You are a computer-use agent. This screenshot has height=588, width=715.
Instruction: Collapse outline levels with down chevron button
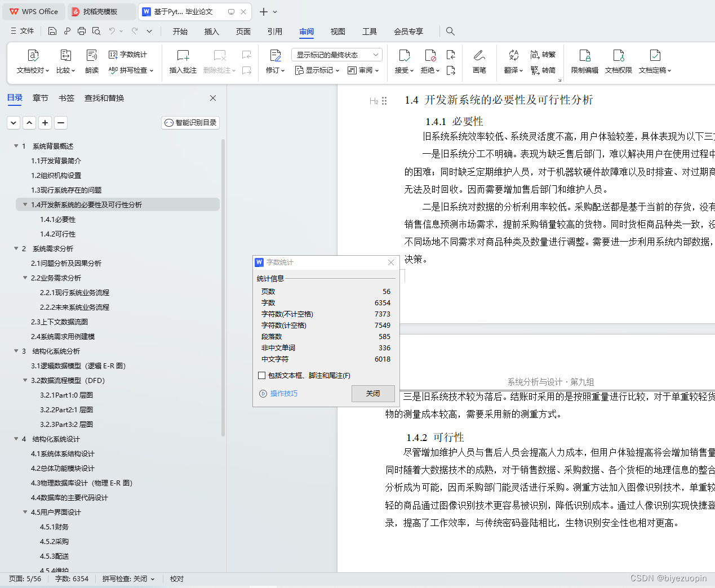(14, 122)
